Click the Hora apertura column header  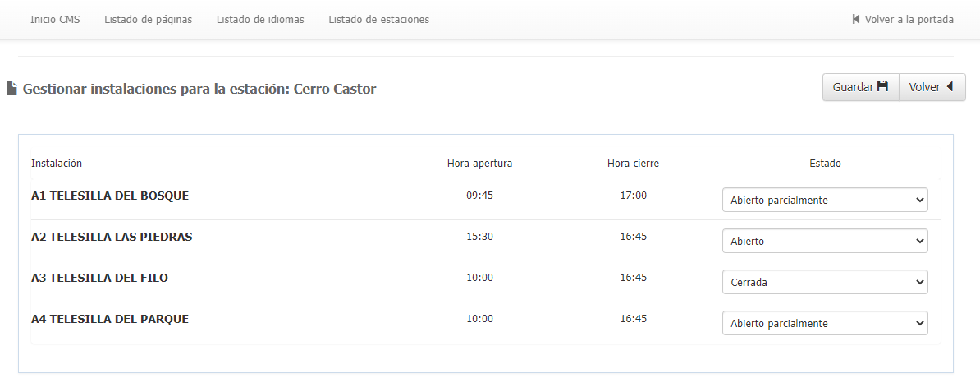coord(479,164)
